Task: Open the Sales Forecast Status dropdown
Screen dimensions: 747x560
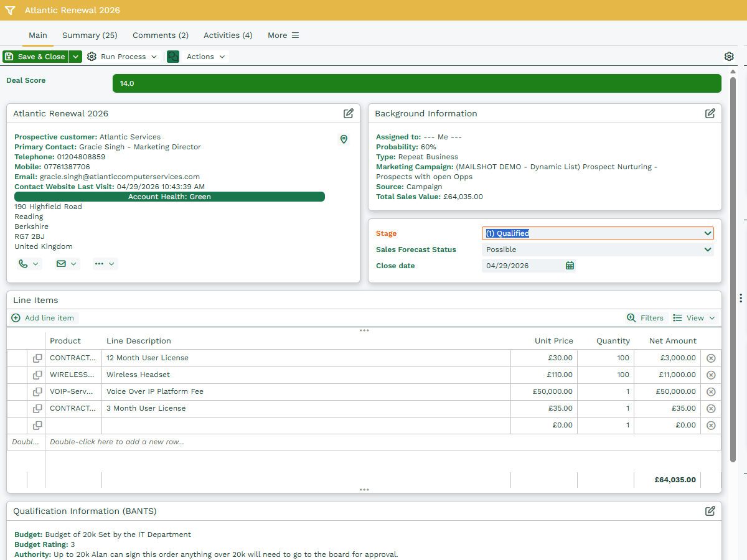Action: (x=598, y=250)
